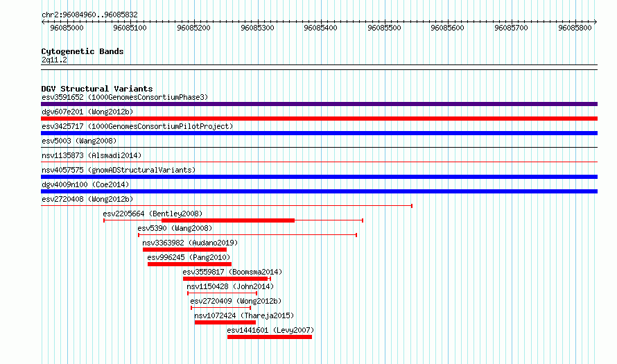Image resolution: width=617 pixels, height=364 pixels.
Task: Click ruler position 96085800
Action: coord(575,28)
